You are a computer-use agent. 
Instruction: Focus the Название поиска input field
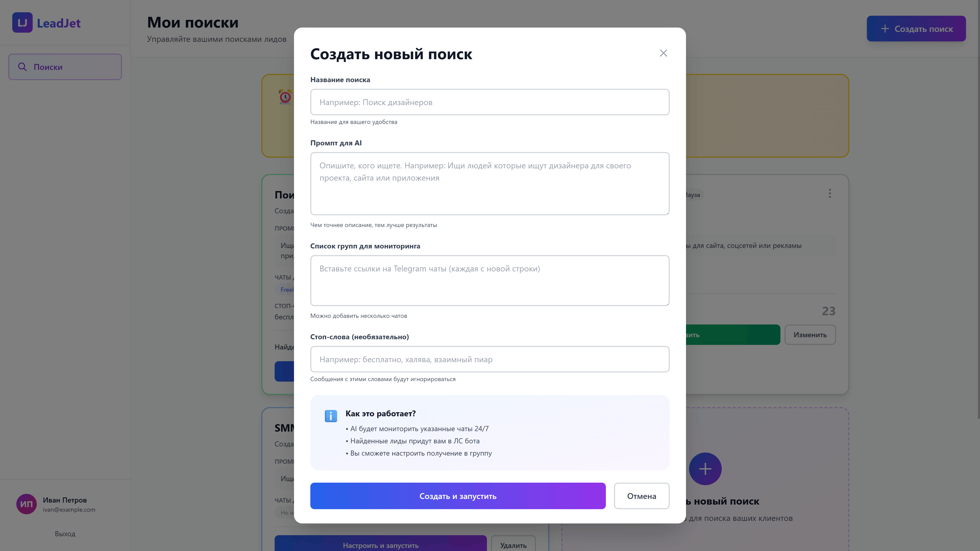pos(490,102)
